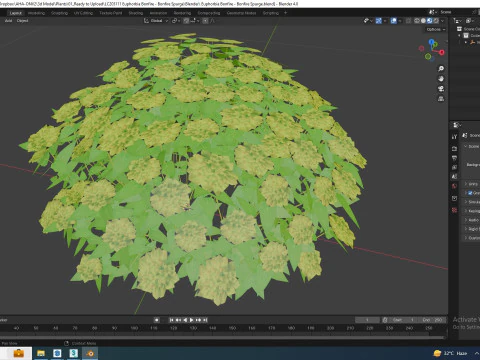The height and width of the screenshot is (360, 480).
Task: Toggle auto keying record button in timeline
Action: click(156, 320)
